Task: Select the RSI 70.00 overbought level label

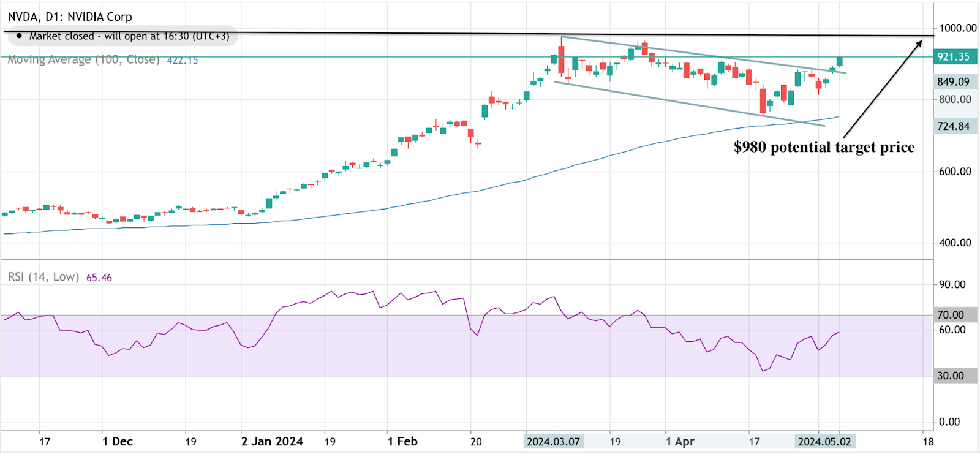Action: click(951, 314)
